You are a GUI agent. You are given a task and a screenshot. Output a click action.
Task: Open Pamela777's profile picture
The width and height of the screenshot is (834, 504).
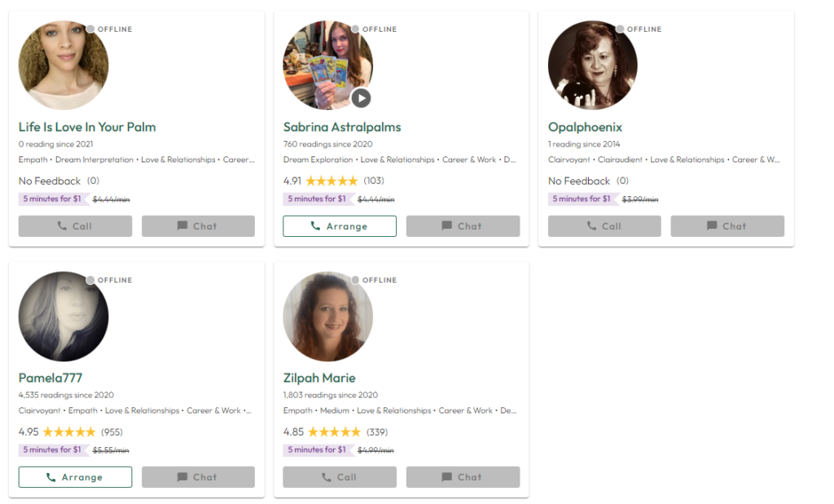click(x=64, y=316)
